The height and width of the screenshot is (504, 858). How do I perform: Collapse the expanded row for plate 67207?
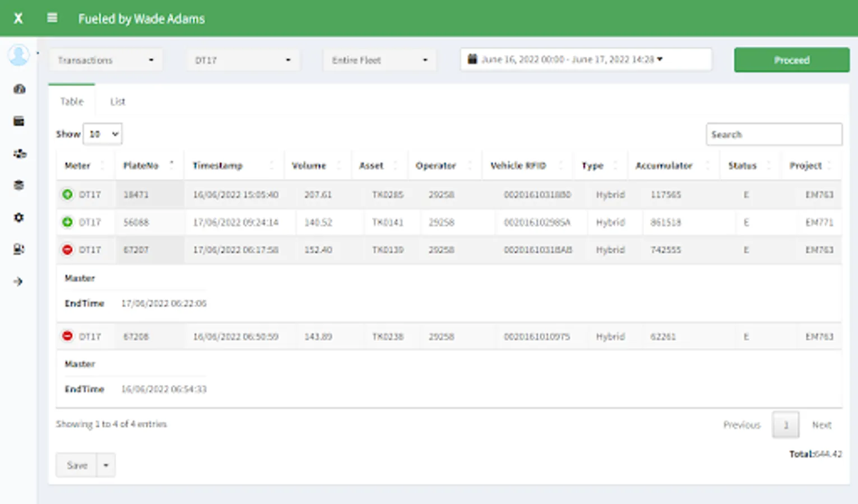click(x=67, y=250)
